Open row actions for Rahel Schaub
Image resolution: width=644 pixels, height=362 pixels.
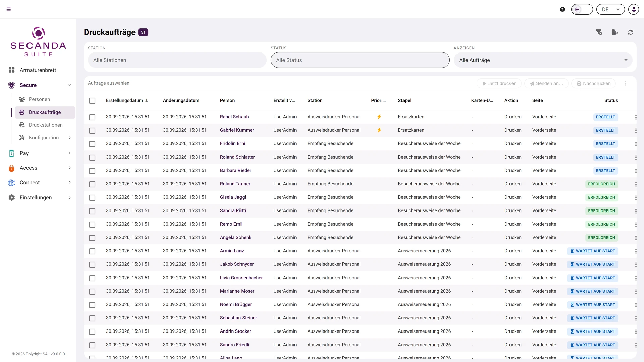coord(636,117)
